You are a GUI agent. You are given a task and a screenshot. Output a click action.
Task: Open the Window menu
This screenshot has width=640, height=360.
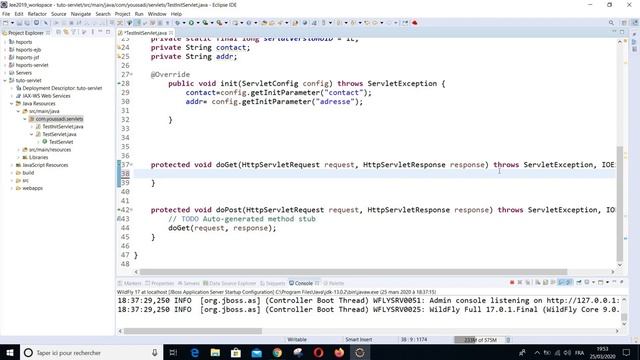157,14
